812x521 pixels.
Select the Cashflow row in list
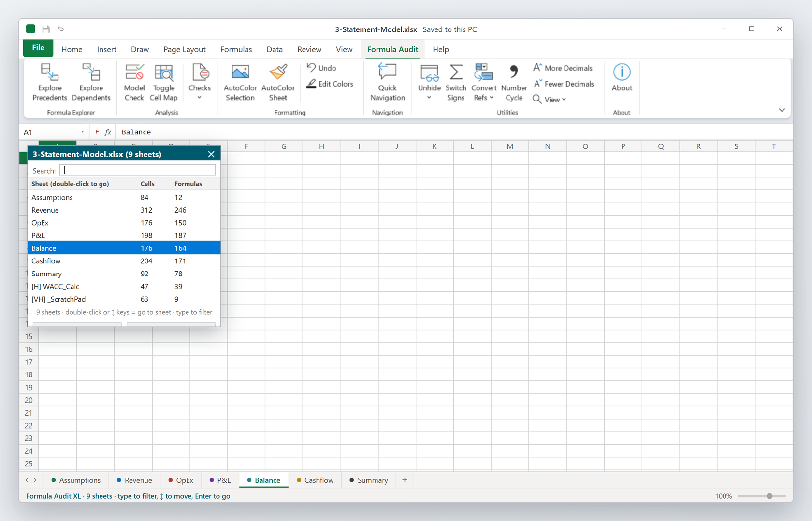124,261
